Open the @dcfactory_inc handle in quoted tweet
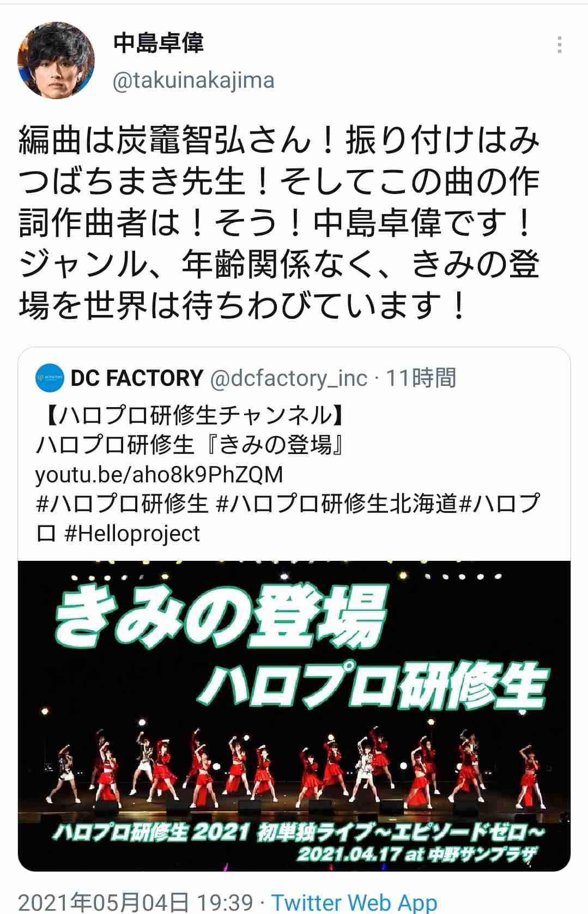This screenshot has width=588, height=914. [x=289, y=378]
